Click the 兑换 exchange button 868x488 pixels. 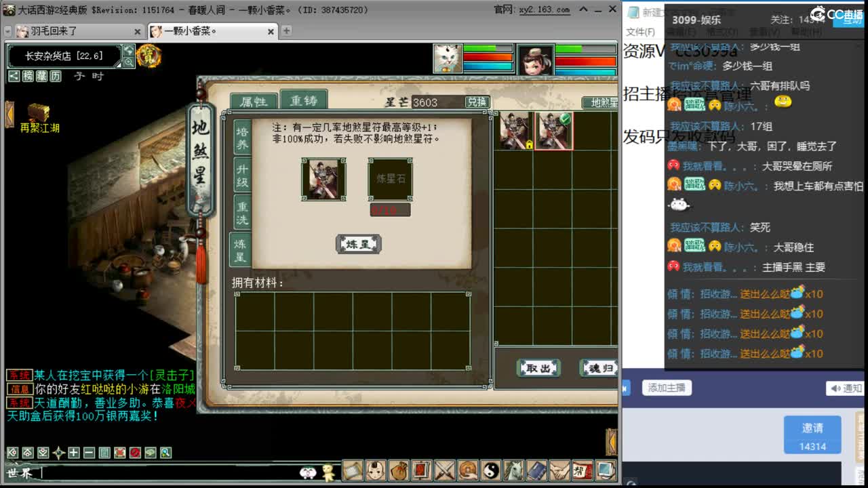pyautogui.click(x=477, y=102)
